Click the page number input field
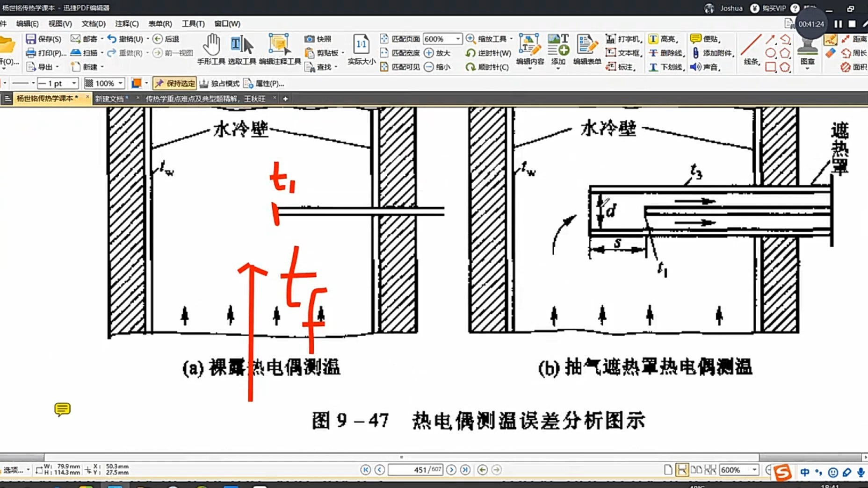 (415, 470)
